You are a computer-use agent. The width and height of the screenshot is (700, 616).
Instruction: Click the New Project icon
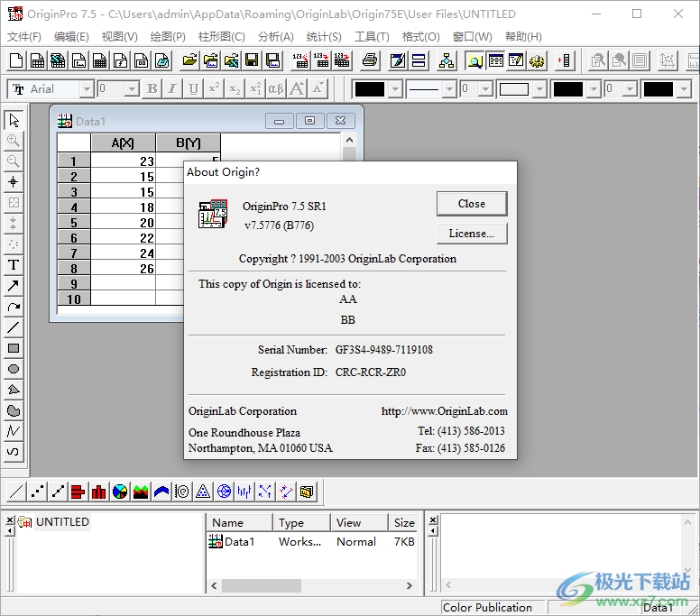click(x=16, y=60)
